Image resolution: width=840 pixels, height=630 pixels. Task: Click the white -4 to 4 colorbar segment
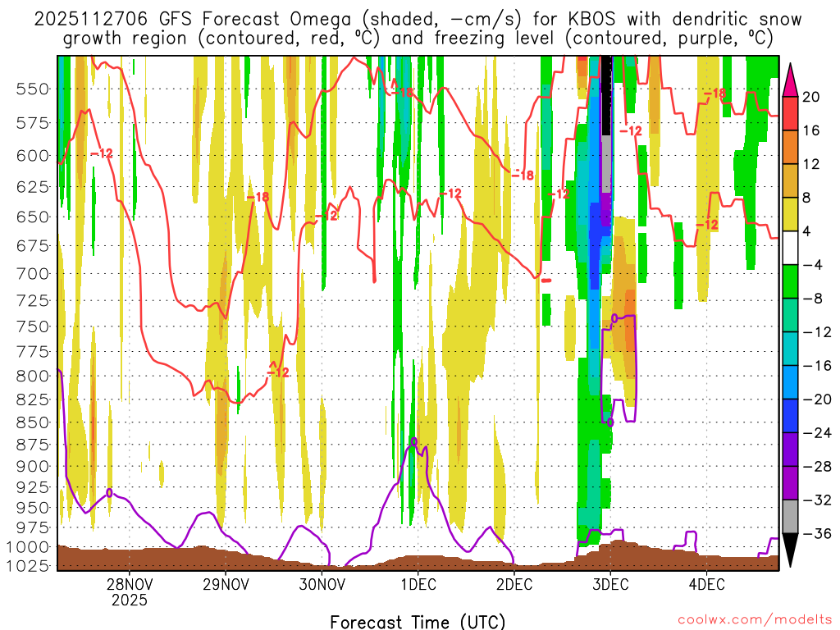(790, 248)
